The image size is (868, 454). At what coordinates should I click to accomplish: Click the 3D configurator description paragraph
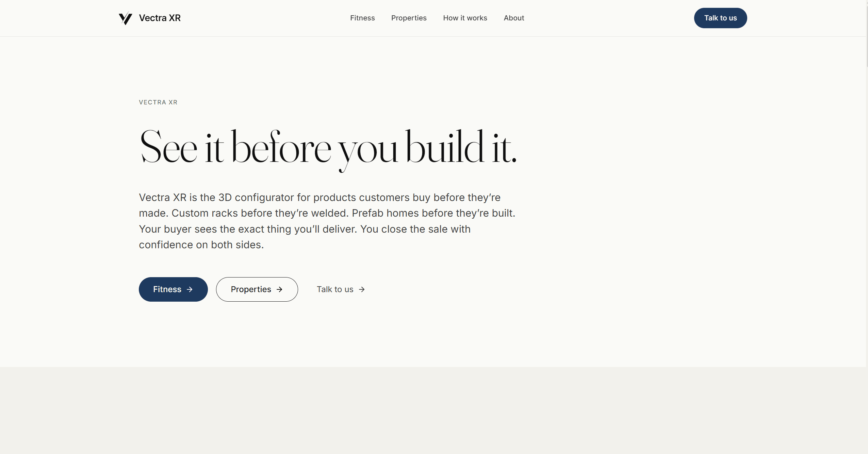[327, 221]
